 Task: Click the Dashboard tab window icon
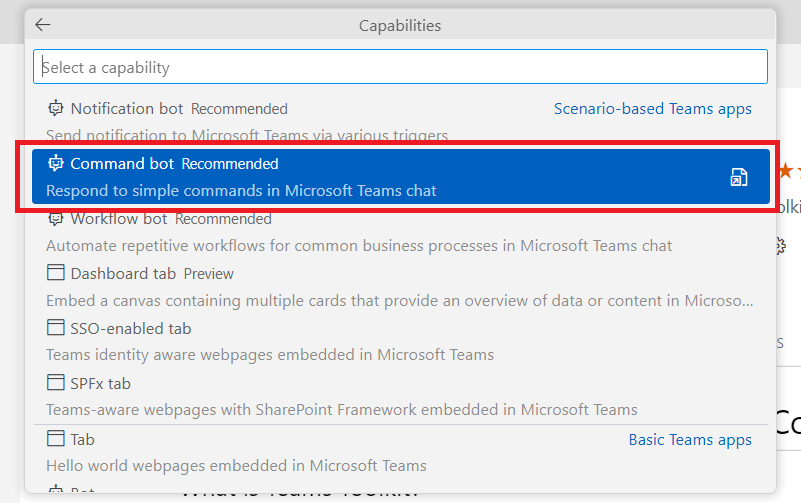tap(56, 273)
